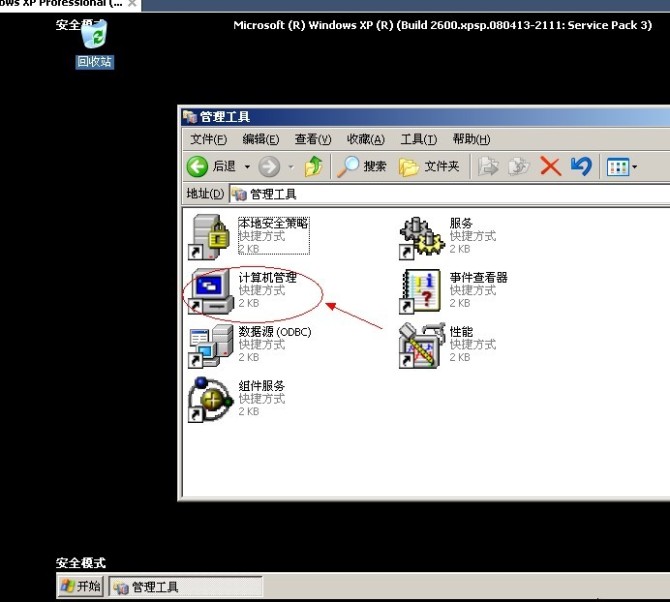Open Computer Management (计算机管理) icon
Image resolution: width=670 pixels, height=602 pixels.
(211, 291)
